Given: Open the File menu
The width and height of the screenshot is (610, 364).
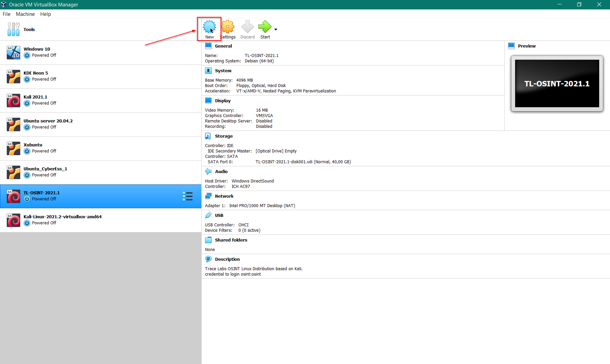Looking at the screenshot, I should (x=6, y=14).
